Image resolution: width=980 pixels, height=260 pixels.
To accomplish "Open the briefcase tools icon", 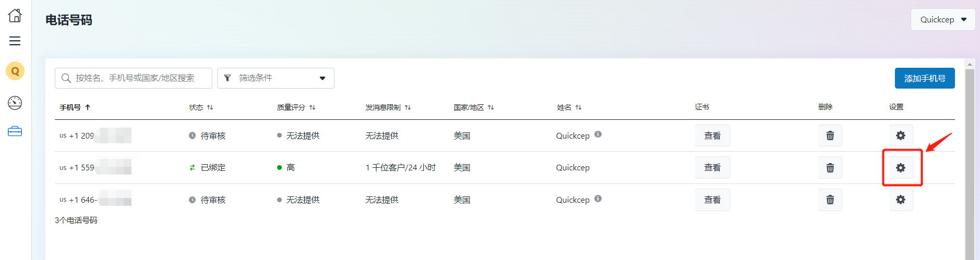I will click(15, 131).
